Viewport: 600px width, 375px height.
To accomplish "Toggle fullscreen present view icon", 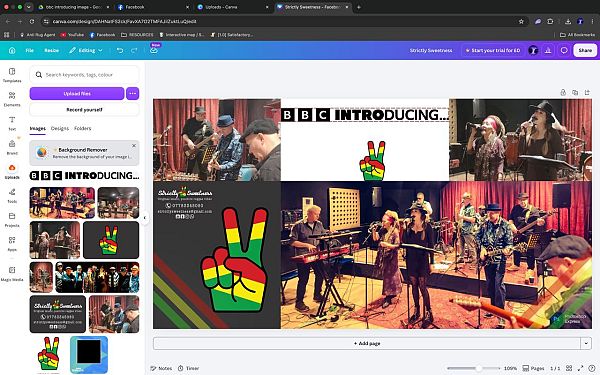I will (x=580, y=368).
